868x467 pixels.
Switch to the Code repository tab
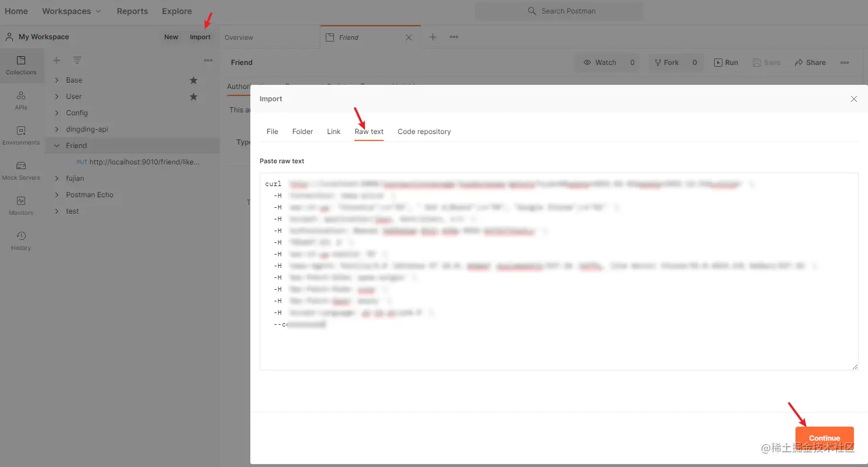424,132
